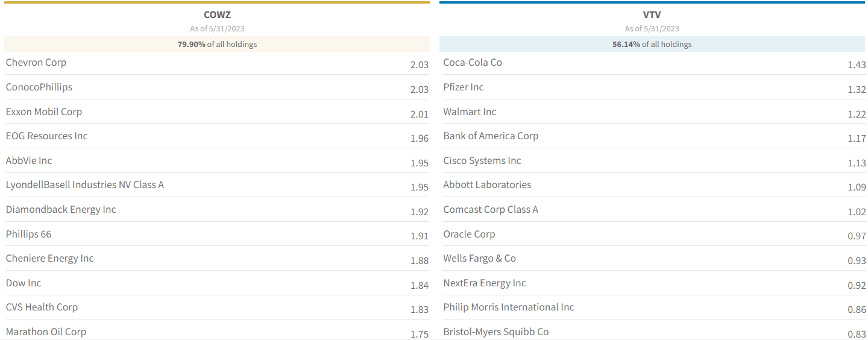Click NextEra Energy Inc holding
The width and height of the screenshot is (868, 340).
(485, 283)
